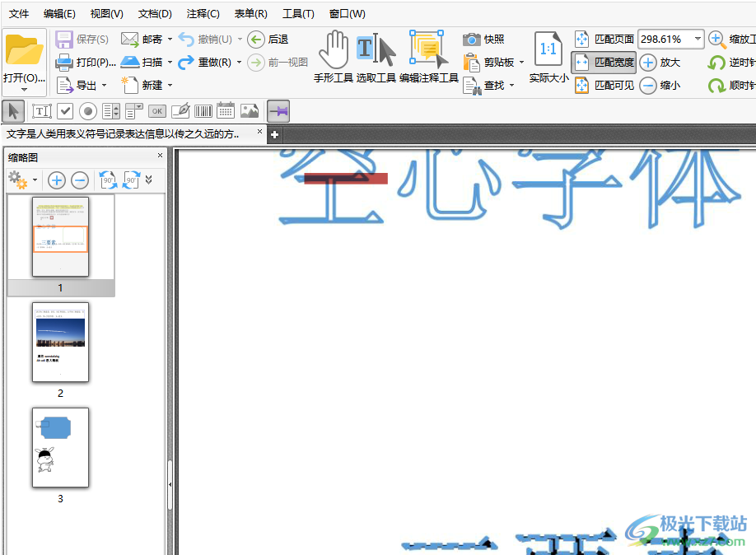Open the 注释(C) menu
This screenshot has height=555, width=756.
[203, 13]
